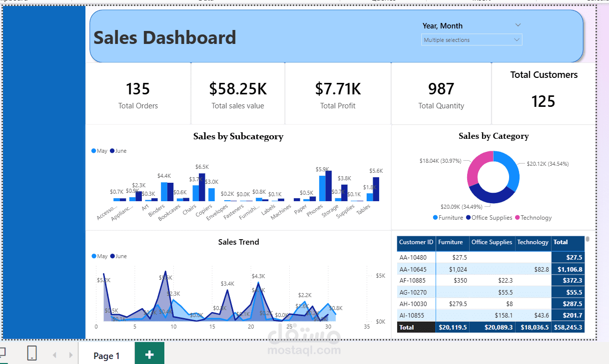Click Office Supplies total $20,089.3 cell

[493, 327]
